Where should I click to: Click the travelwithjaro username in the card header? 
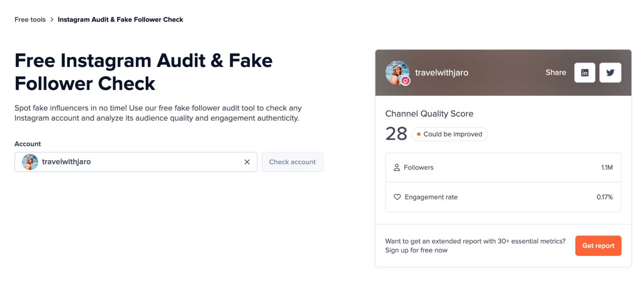pyautogui.click(x=441, y=73)
